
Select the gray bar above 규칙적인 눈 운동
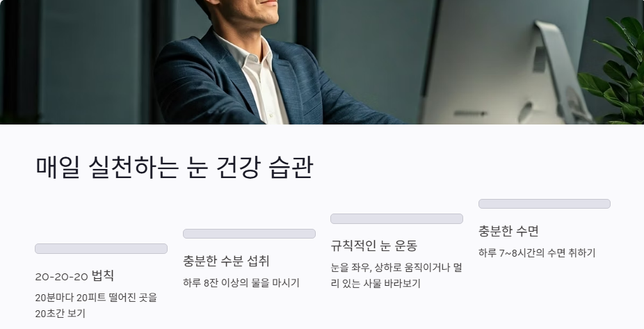(x=396, y=218)
